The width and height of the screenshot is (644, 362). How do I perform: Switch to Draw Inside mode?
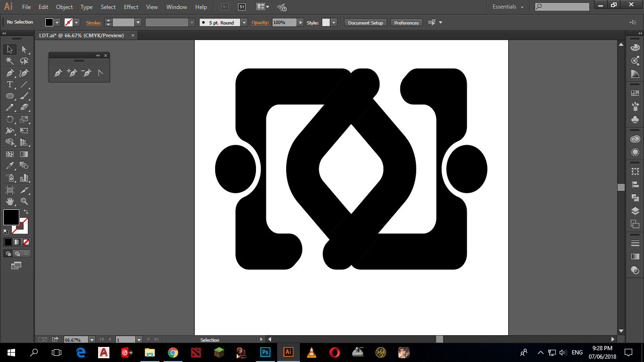coord(26,254)
